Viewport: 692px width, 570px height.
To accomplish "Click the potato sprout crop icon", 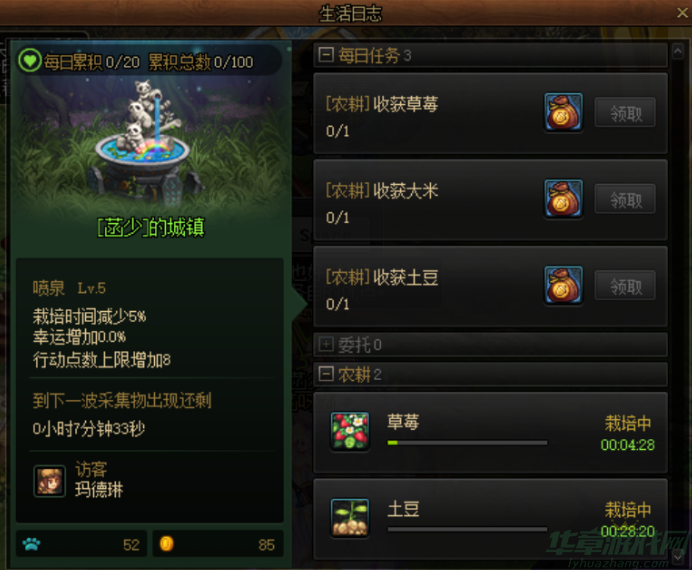I will click(350, 518).
